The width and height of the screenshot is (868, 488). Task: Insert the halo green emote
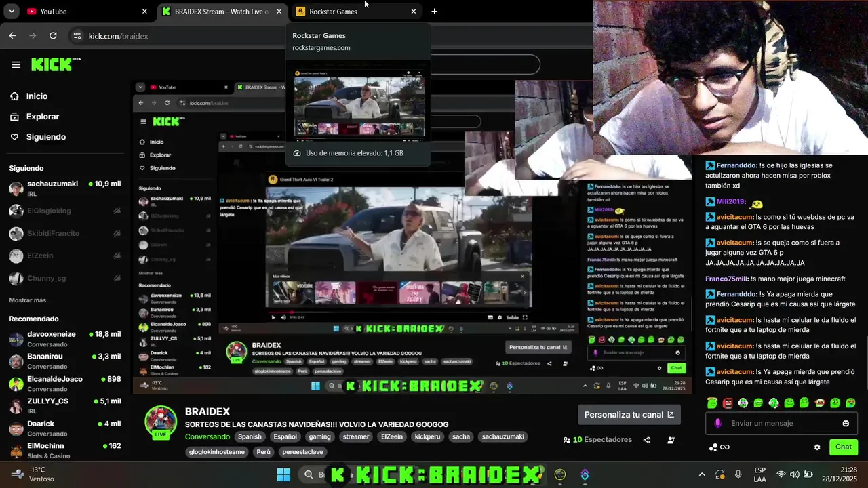coord(713,403)
